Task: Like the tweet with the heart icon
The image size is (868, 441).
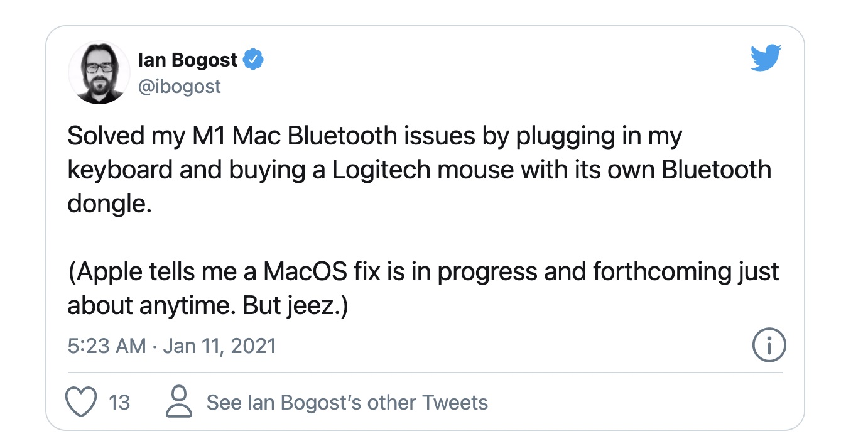Action: 81,402
